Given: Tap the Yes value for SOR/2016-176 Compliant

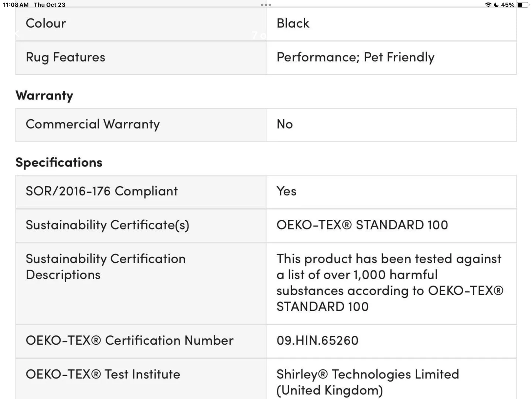Looking at the screenshot, I should (286, 191).
